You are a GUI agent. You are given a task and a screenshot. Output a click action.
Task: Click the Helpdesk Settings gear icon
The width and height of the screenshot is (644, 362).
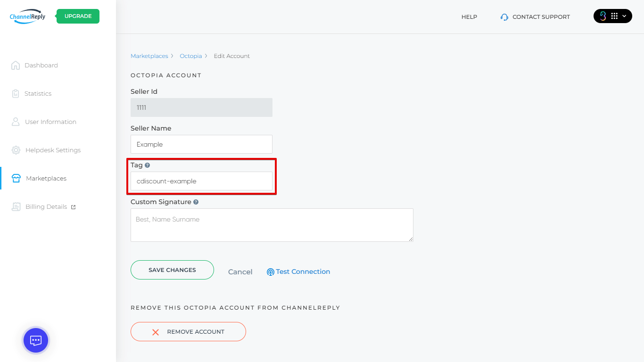(x=16, y=150)
